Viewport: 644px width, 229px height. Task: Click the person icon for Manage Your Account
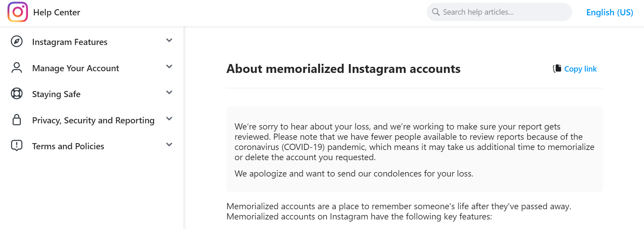click(x=17, y=68)
